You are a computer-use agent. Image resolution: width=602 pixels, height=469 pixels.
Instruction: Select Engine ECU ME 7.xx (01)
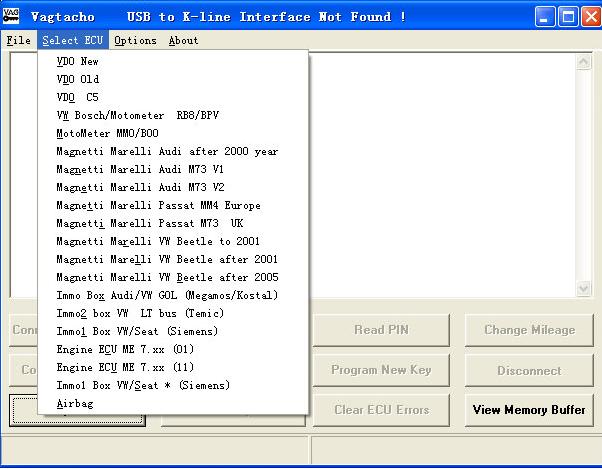point(173,350)
